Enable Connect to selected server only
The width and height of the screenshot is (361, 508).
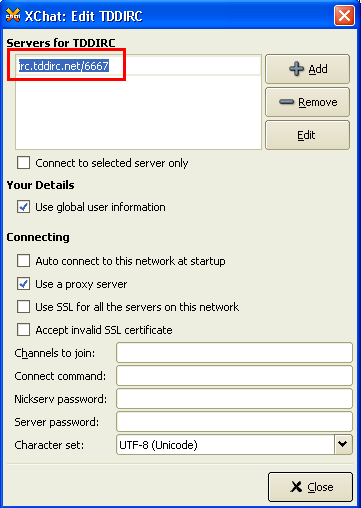pos(24,163)
